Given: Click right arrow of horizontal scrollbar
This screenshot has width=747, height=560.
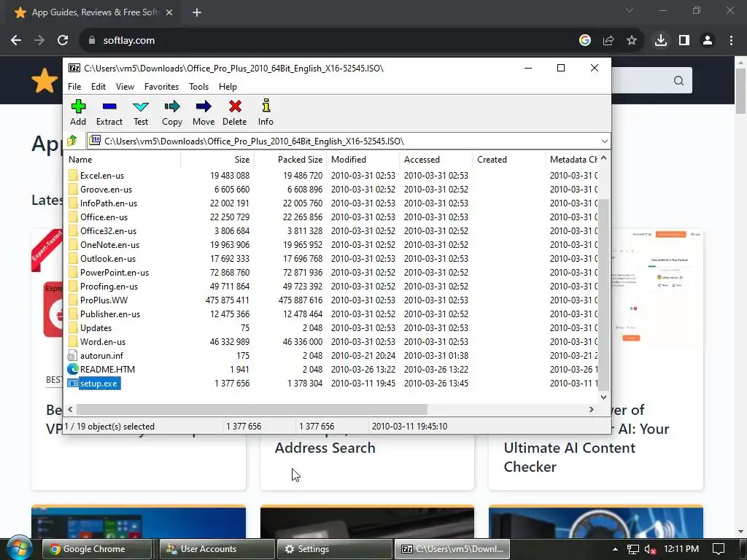Looking at the screenshot, I should [591, 409].
